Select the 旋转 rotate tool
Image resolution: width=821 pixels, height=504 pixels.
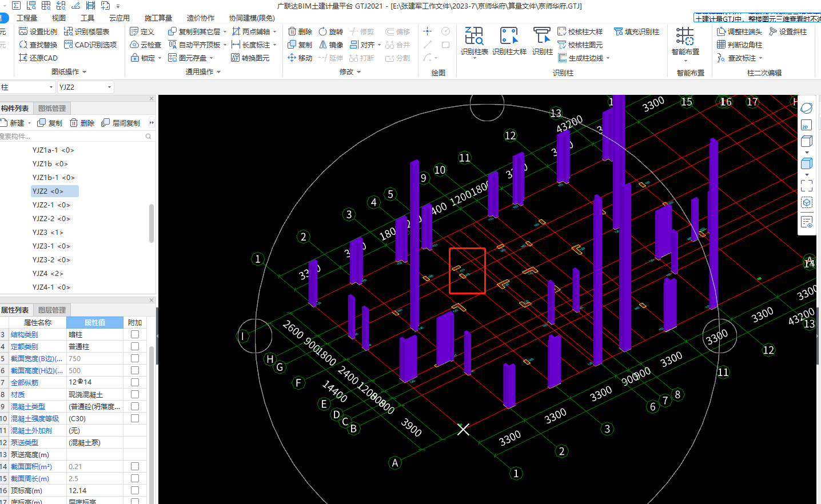[331, 31]
